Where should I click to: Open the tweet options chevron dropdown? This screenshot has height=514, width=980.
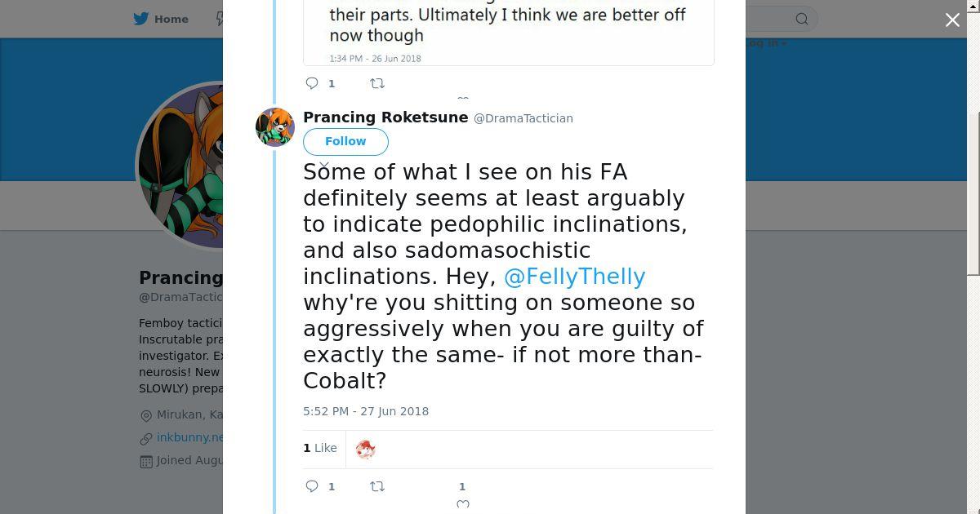pyautogui.click(x=324, y=166)
